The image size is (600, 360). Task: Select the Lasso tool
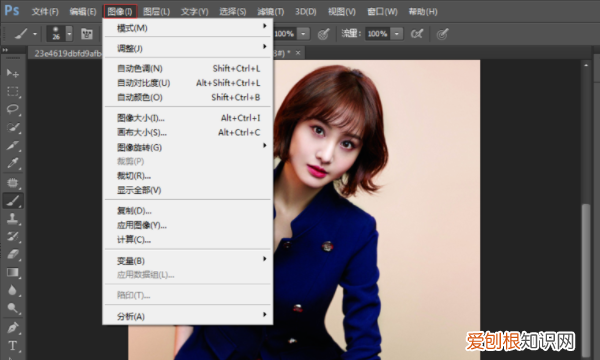[13, 109]
